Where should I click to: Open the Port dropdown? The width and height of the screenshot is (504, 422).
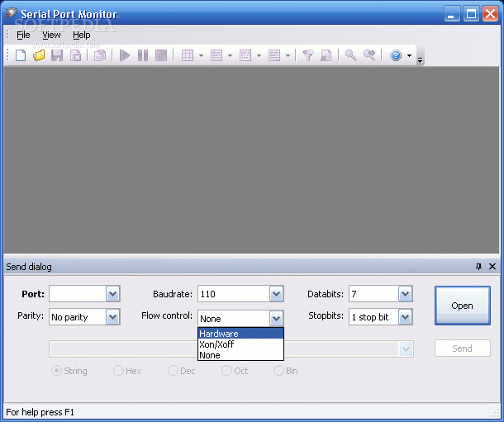pyautogui.click(x=113, y=293)
